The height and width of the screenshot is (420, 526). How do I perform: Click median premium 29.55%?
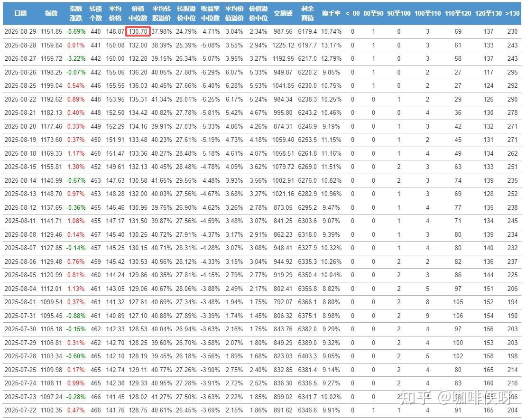pyautogui.click(x=186, y=181)
